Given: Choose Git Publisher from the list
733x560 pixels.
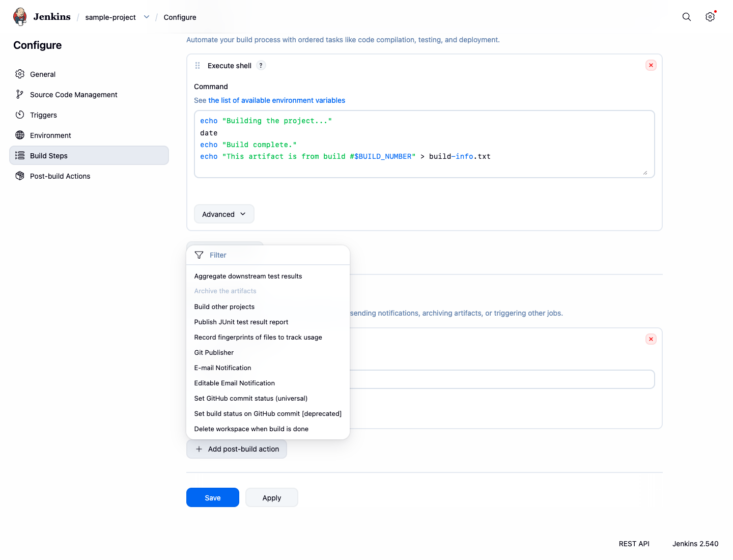Looking at the screenshot, I should tap(268, 352).
